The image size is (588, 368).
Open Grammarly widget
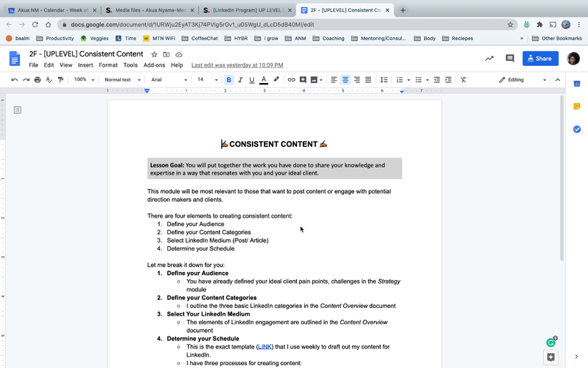click(551, 342)
